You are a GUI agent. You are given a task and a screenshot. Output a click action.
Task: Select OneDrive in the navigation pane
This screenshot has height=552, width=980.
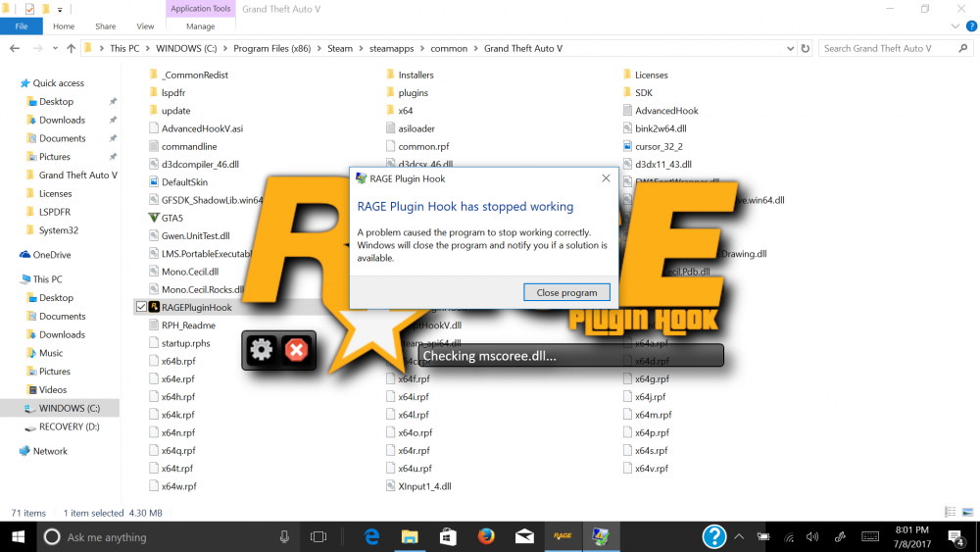(52, 255)
